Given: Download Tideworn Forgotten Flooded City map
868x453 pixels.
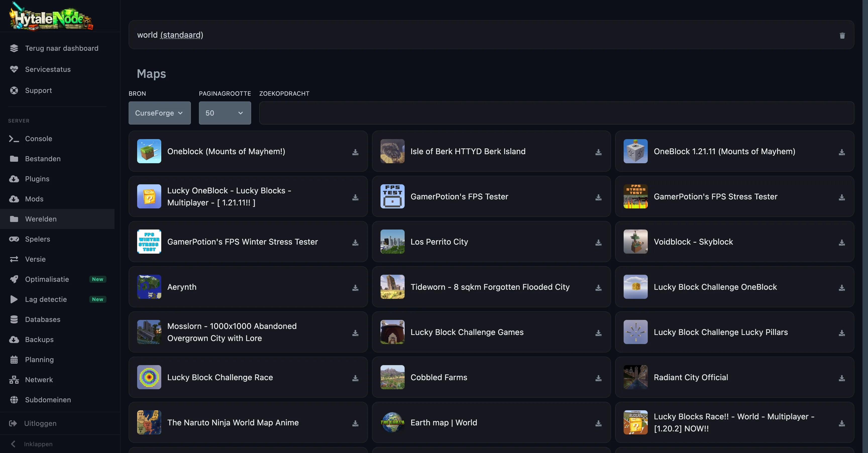Looking at the screenshot, I should [599, 288].
